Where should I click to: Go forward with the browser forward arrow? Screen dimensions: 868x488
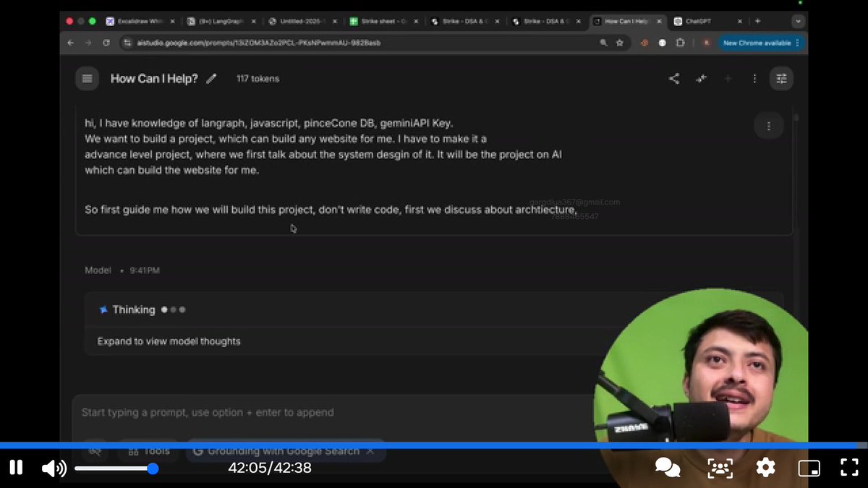coord(88,43)
